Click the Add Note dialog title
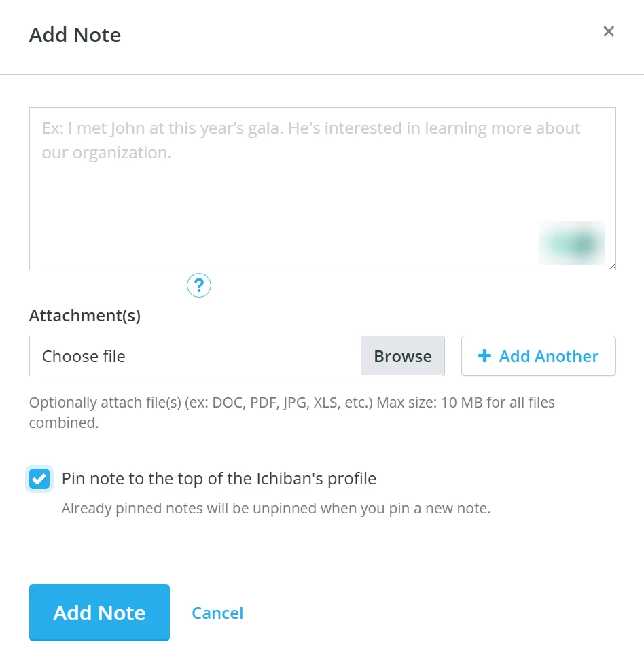Image resolution: width=644 pixels, height=667 pixels. (x=75, y=35)
